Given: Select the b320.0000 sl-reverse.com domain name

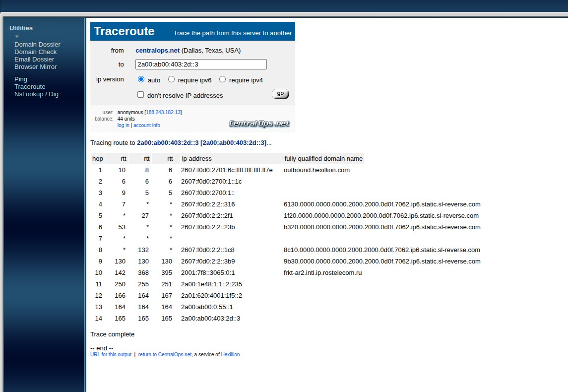Looking at the screenshot, I should coord(382,227).
